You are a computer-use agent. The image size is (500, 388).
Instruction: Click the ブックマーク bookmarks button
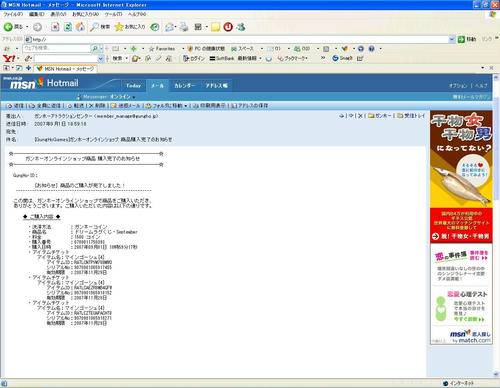coord(293,58)
